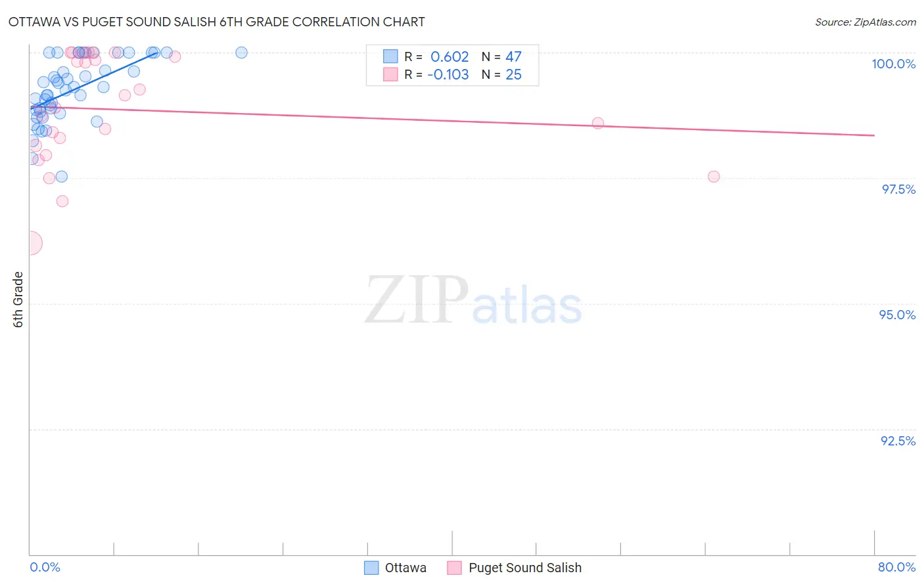The height and width of the screenshot is (586, 924).
Task: Click the pink swatch beside R = -0.103
Action: tap(390, 74)
